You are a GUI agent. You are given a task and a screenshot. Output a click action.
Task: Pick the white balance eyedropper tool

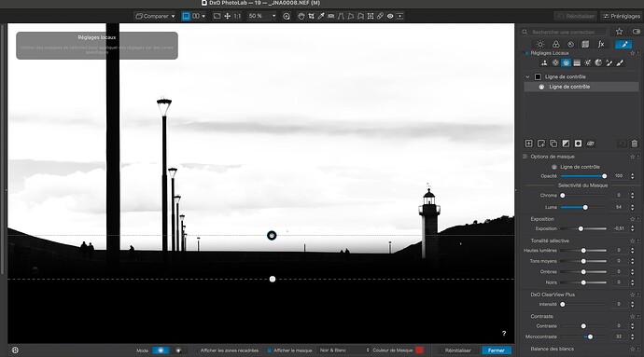pyautogui.click(x=321, y=16)
